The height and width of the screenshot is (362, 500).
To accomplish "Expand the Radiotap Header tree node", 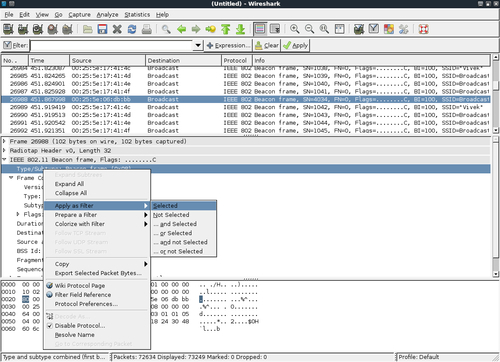I will (x=4, y=150).
